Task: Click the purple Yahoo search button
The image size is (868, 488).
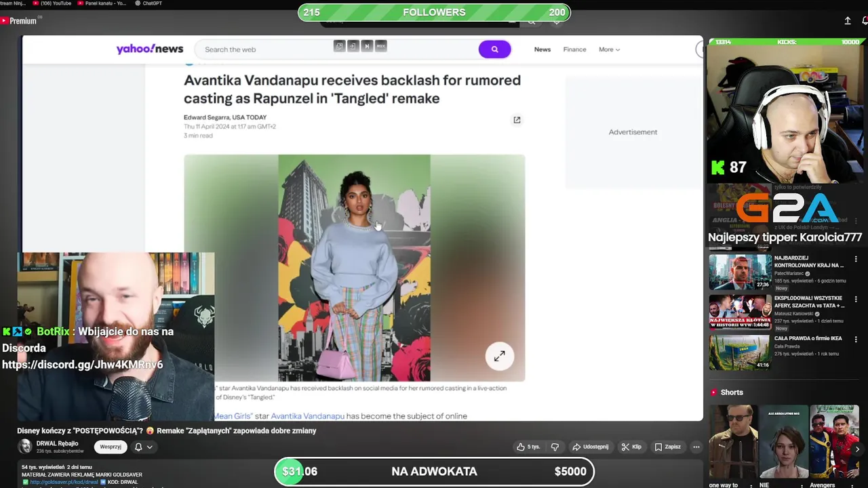Action: click(x=494, y=49)
